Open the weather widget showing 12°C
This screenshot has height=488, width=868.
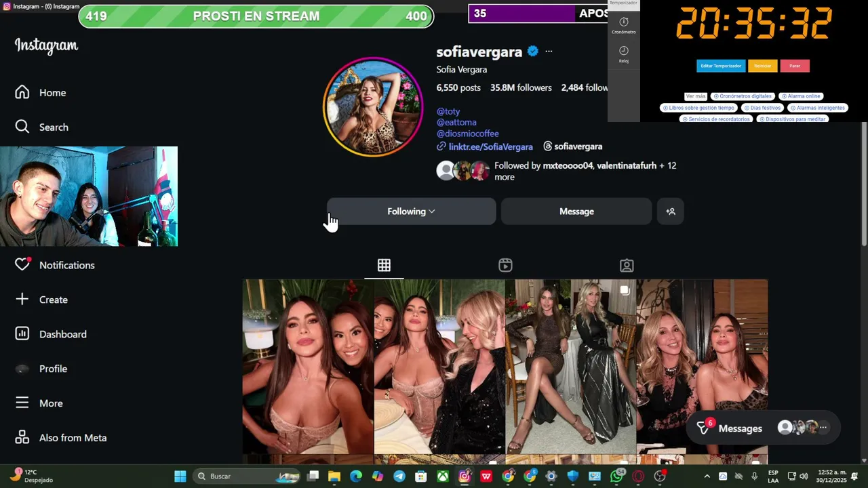30,476
